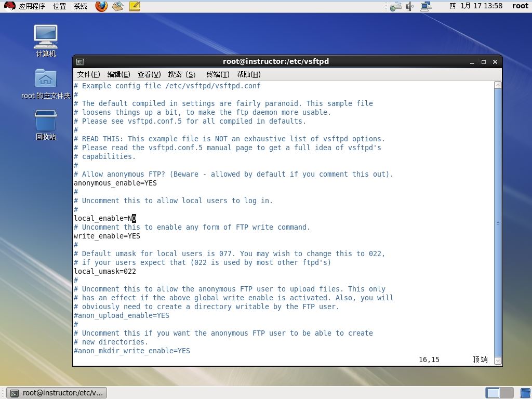
Task: Open the yellow notes launcher icon
Action: [x=135, y=6]
